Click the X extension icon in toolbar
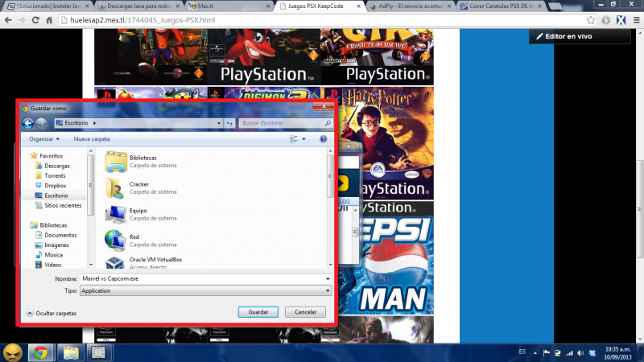The image size is (644, 362). pyautogui.click(x=621, y=20)
